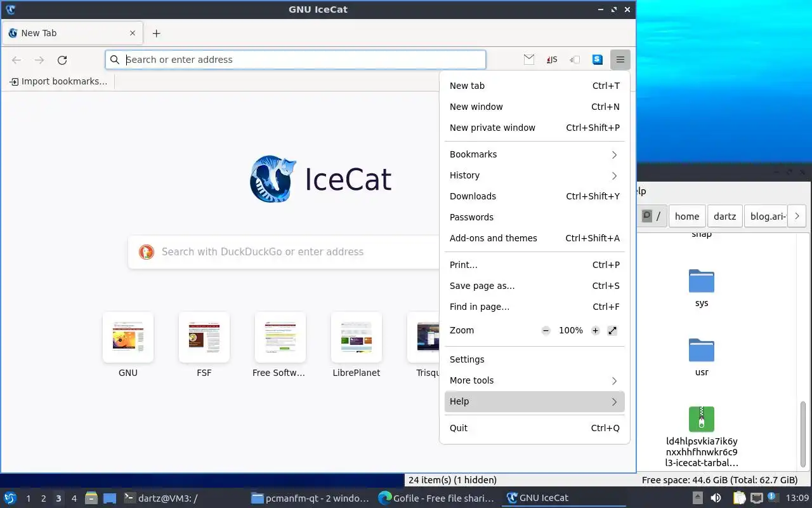Click the forward navigation arrow
The image size is (812, 508).
(39, 60)
